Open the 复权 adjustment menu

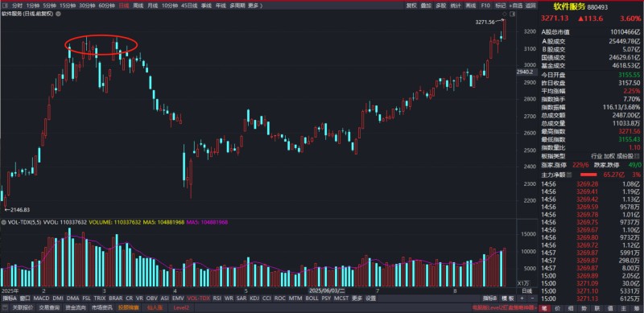coord(411,6)
